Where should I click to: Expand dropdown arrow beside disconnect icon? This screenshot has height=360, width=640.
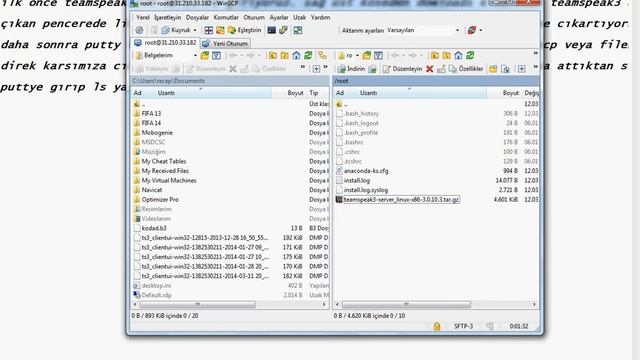[481, 30]
